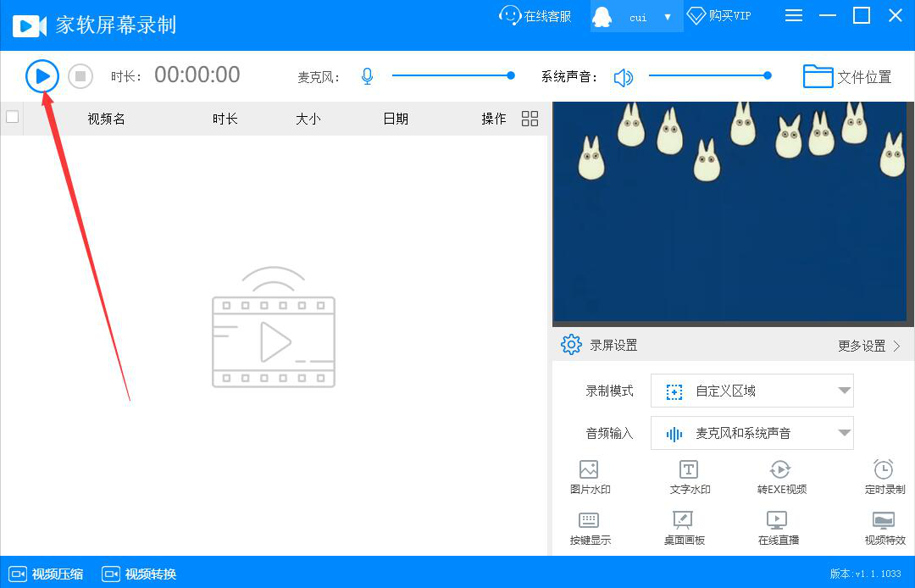This screenshot has width=915, height=588.
Task: Adjust the system sound volume slider
Action: click(710, 75)
